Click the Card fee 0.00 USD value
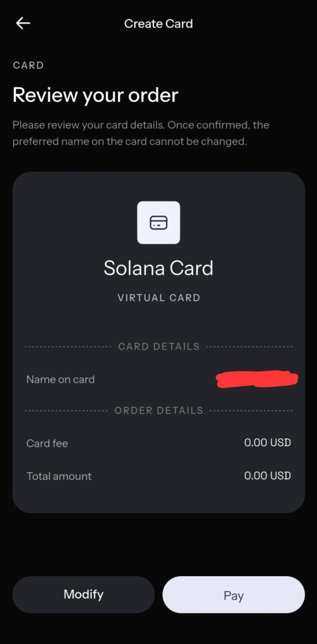The height and width of the screenshot is (644, 317). 267,443
